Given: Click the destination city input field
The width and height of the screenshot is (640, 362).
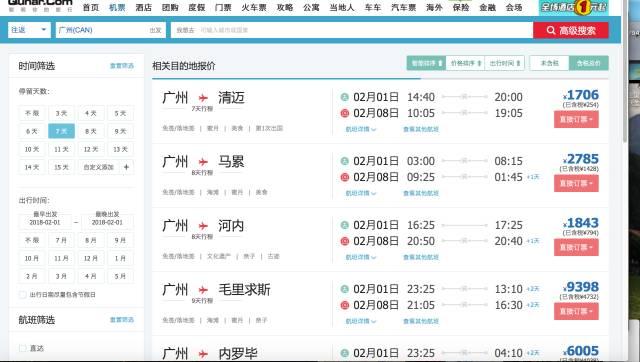Looking at the screenshot, I should click(351, 30).
